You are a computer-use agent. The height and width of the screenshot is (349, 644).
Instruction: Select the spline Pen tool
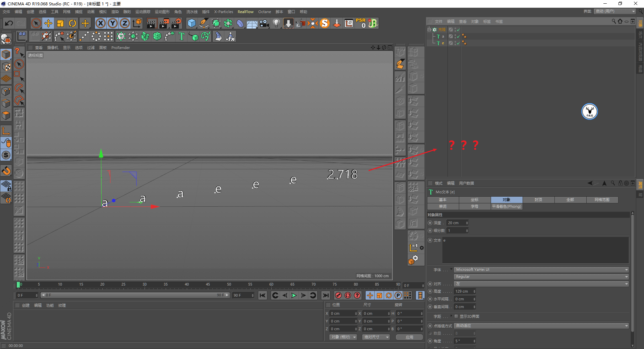click(x=204, y=23)
